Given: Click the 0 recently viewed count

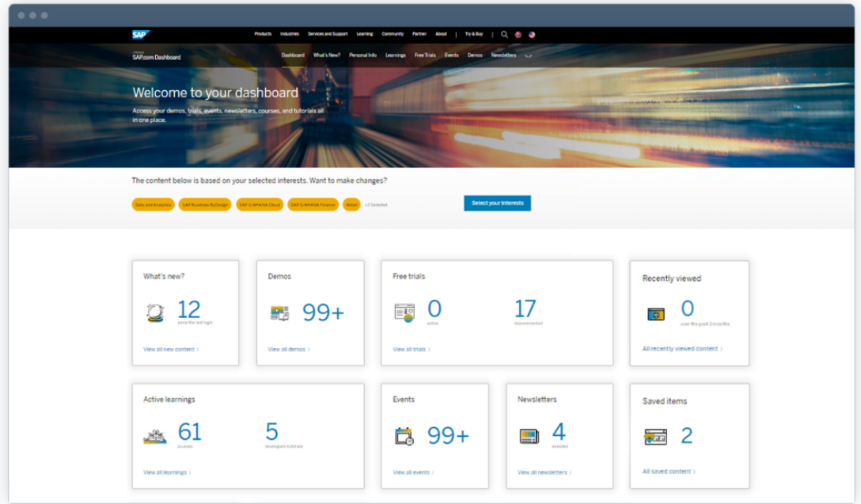Looking at the screenshot, I should 688,309.
